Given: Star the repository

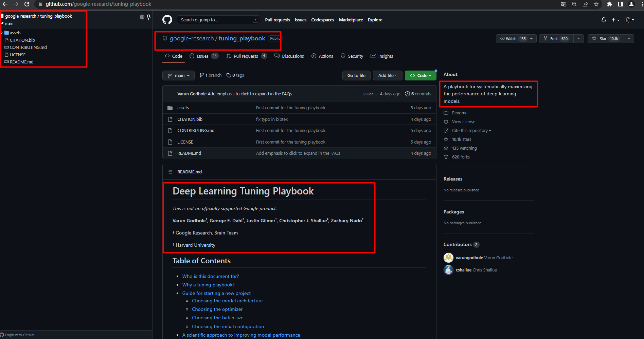Looking at the screenshot, I should pyautogui.click(x=606, y=39).
